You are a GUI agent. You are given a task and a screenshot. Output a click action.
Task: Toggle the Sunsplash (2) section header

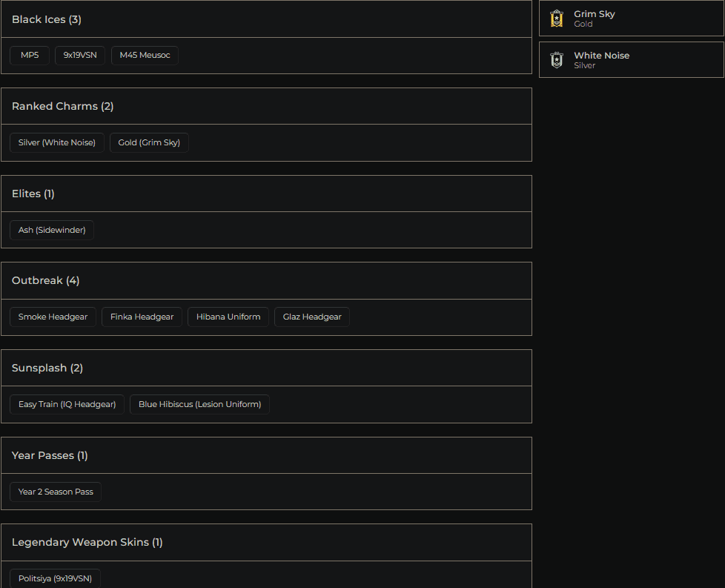[266, 368]
